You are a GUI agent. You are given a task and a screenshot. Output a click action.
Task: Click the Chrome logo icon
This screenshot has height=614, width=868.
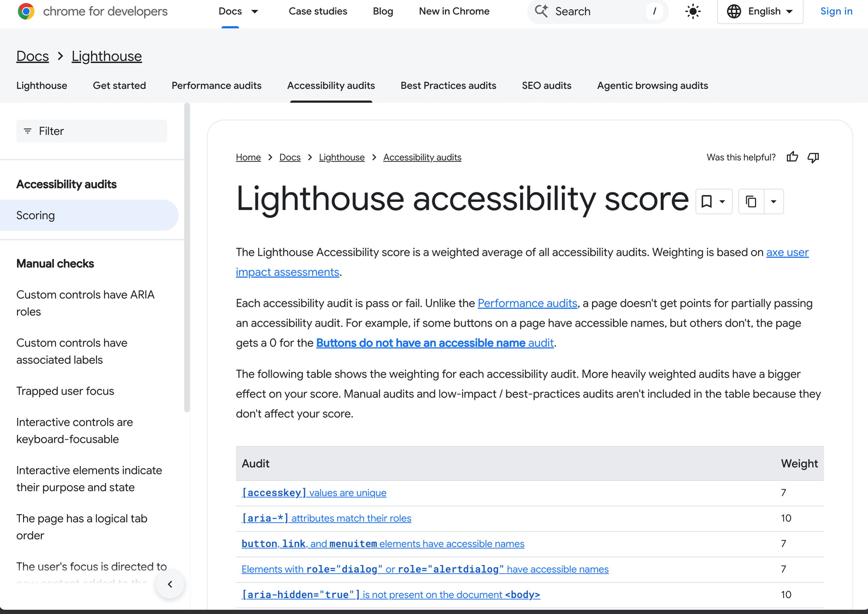pos(26,11)
